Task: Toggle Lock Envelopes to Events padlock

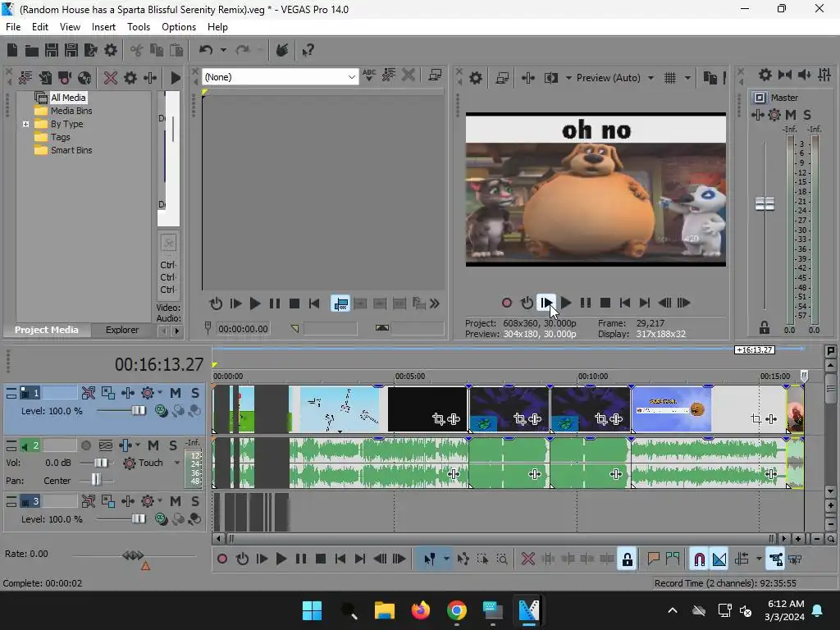Action: pos(628,559)
